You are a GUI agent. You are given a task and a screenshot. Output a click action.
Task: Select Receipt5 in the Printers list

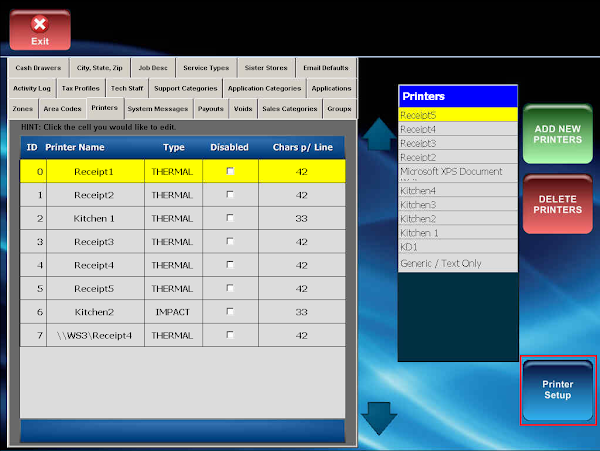click(x=457, y=115)
